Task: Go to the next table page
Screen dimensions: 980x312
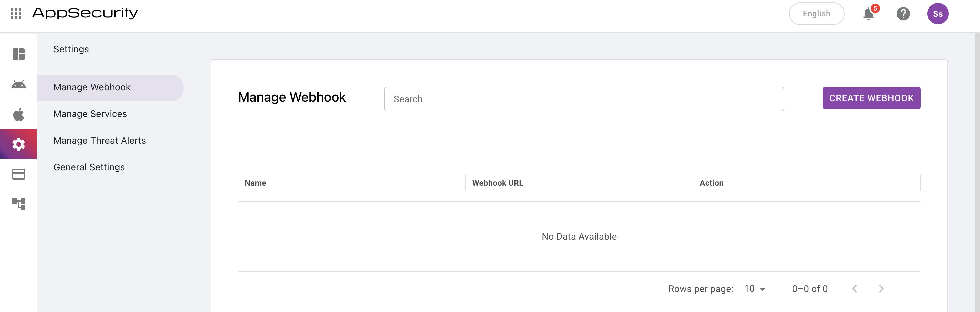Action: click(881, 289)
